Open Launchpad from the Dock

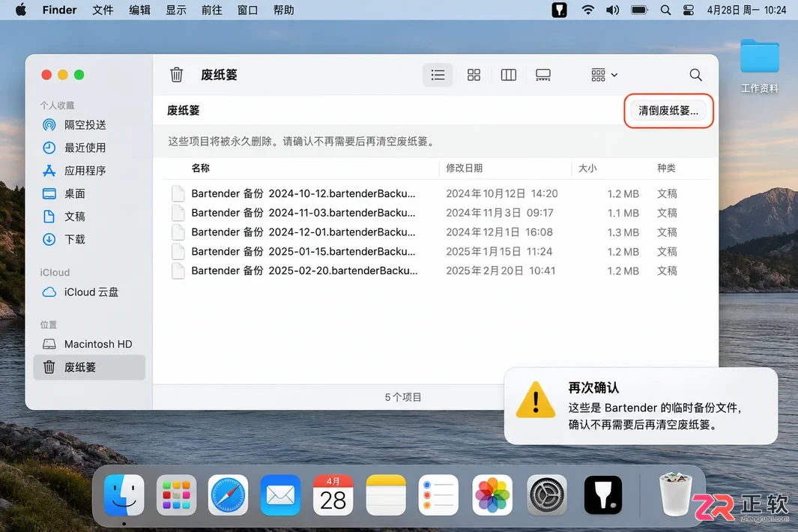[176, 495]
